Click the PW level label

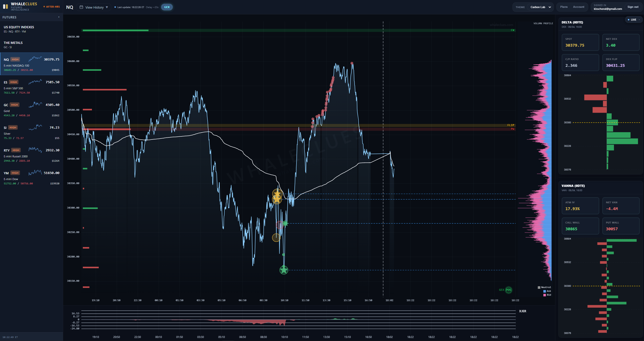(512, 129)
